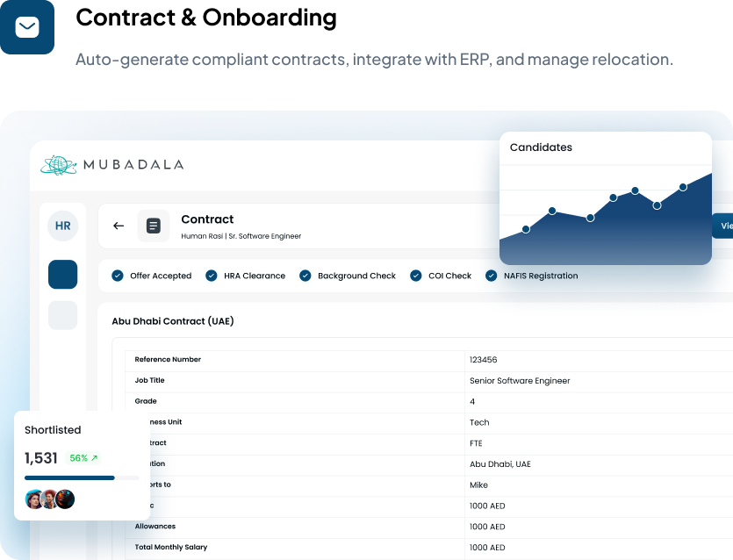
Task: Select the light gray sidebar tile
Action: tap(62, 315)
